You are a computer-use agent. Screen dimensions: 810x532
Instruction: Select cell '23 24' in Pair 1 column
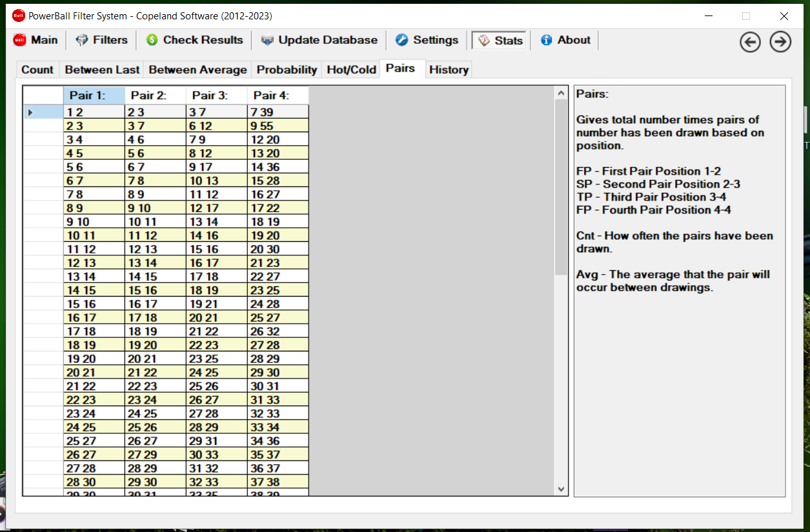coord(94,413)
